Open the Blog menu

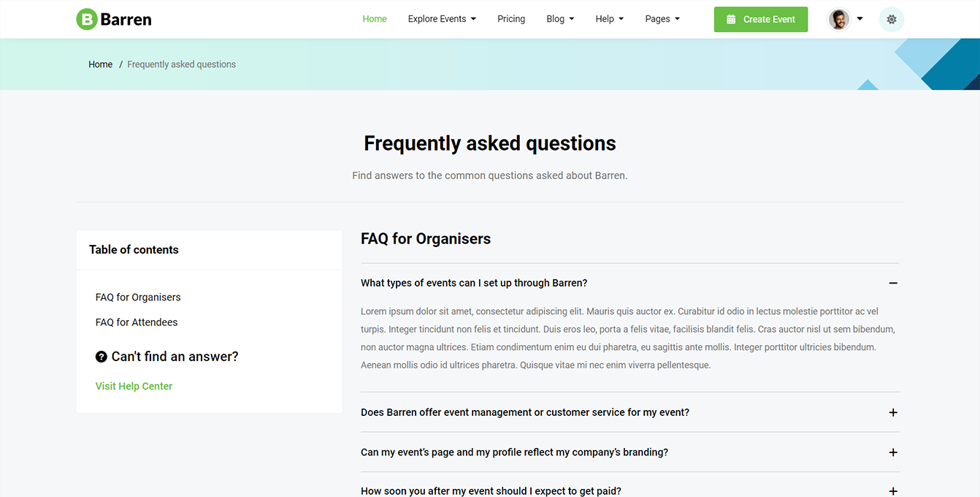tap(560, 19)
